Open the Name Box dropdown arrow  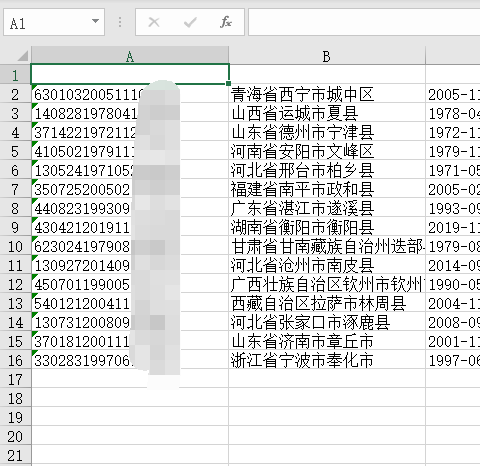(95, 21)
